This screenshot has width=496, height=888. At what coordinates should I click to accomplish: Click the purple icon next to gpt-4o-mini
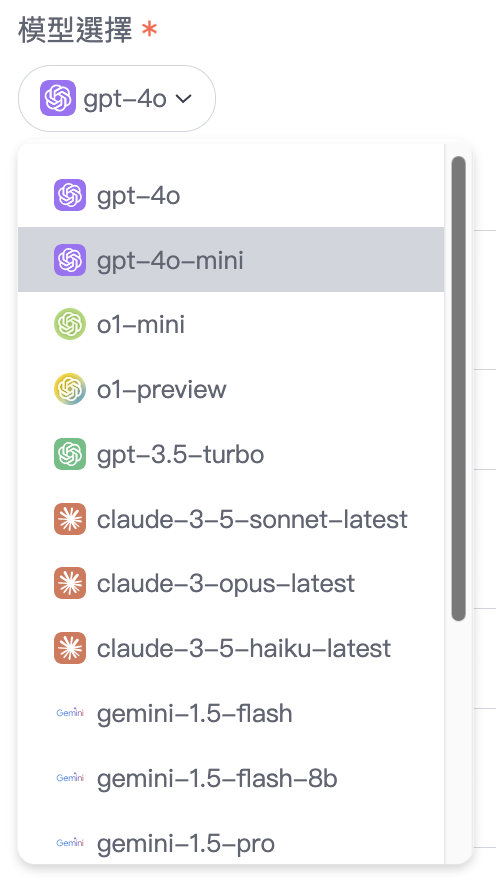pyautogui.click(x=70, y=260)
